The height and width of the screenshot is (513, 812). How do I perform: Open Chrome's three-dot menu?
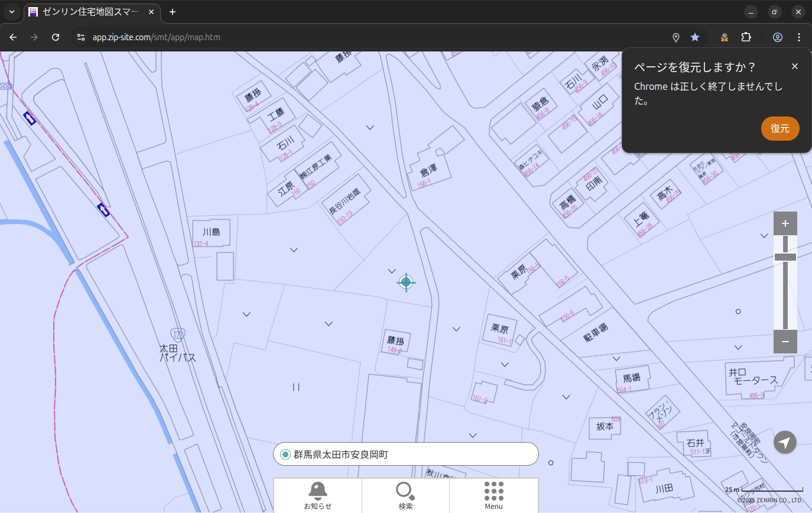point(799,37)
